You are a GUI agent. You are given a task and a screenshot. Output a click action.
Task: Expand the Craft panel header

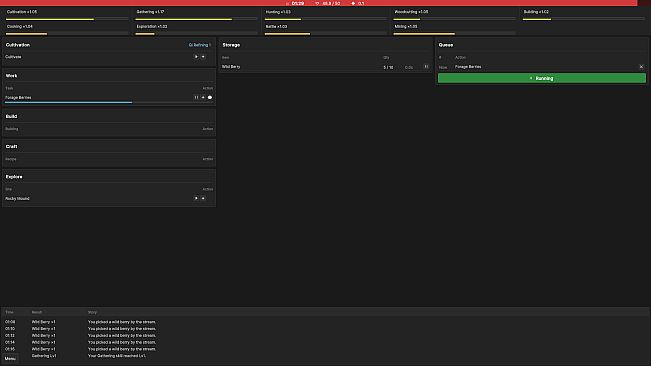click(109, 146)
